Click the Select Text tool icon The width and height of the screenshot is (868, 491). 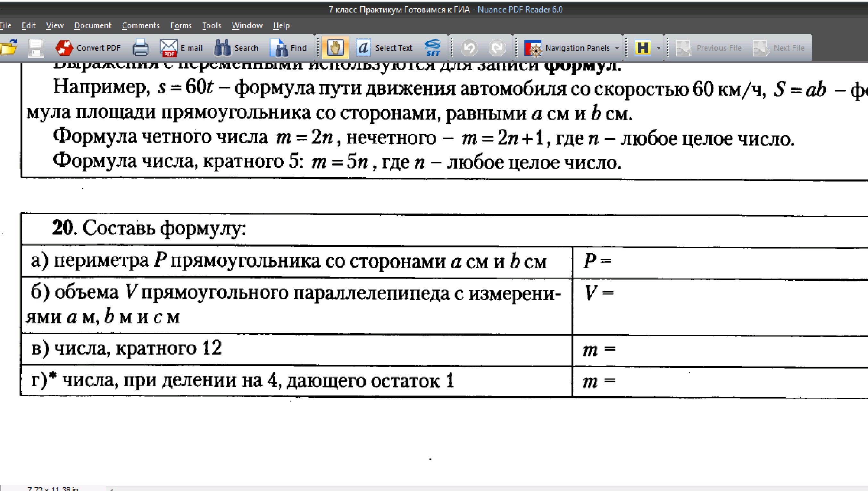(363, 47)
